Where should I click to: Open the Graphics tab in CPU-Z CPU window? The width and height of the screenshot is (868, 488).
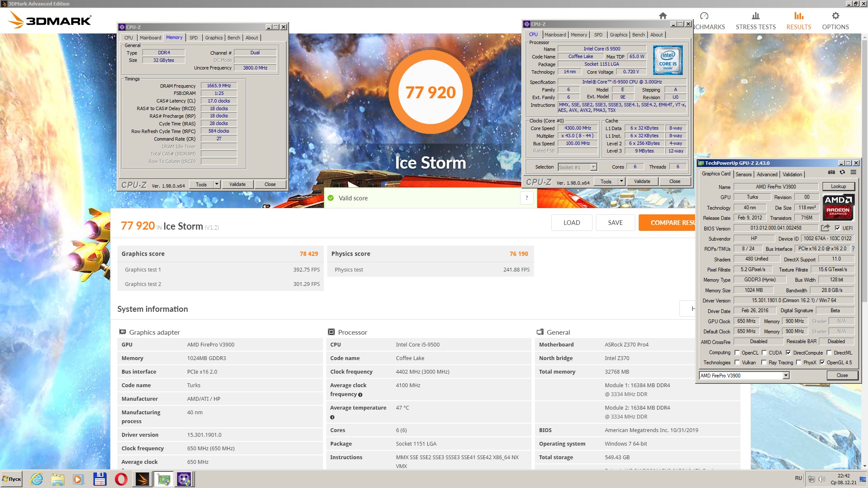(618, 35)
